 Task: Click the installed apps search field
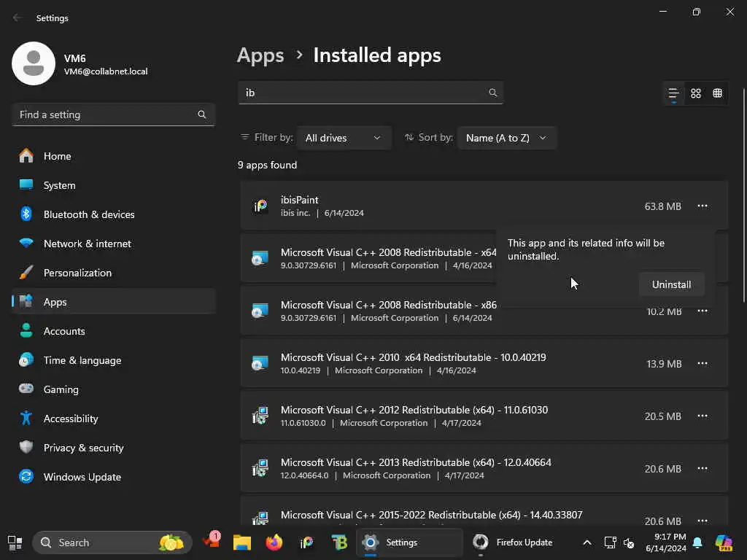click(371, 93)
